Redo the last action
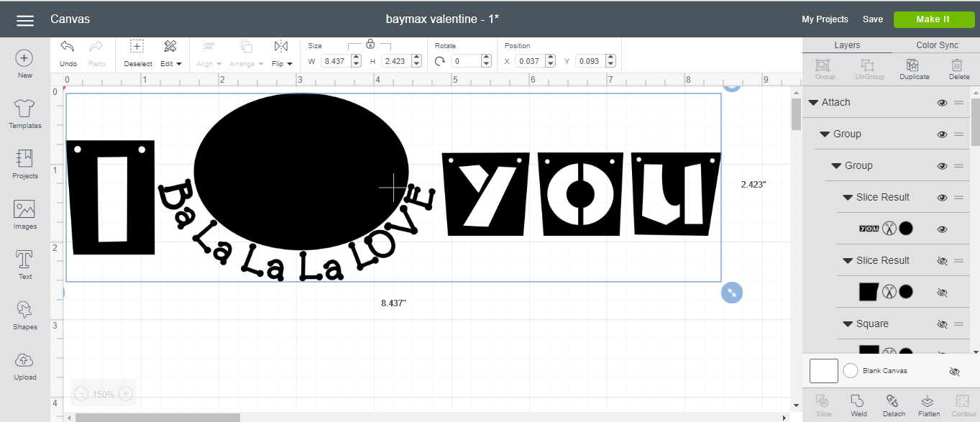980x422 pixels. pyautogui.click(x=96, y=53)
